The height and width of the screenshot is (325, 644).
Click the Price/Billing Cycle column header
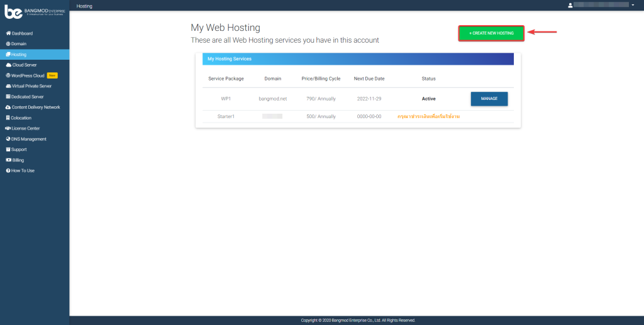(x=321, y=79)
